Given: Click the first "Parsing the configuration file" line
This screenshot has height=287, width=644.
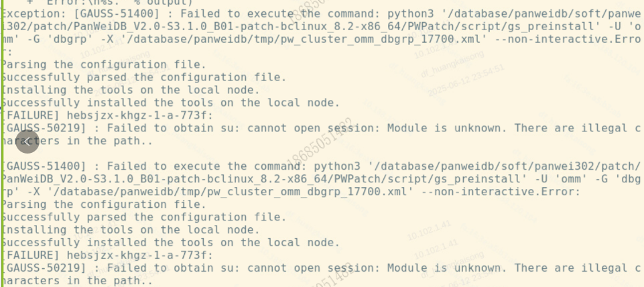Looking at the screenshot, I should tap(103, 64).
